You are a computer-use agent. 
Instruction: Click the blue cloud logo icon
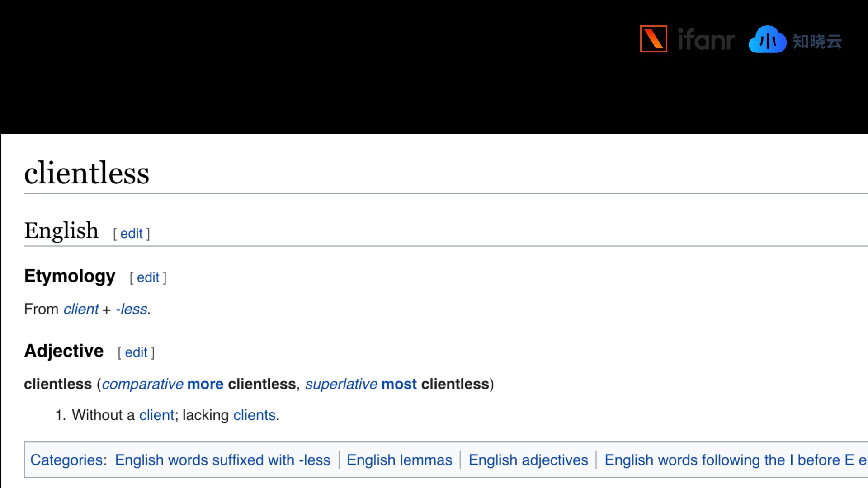767,39
